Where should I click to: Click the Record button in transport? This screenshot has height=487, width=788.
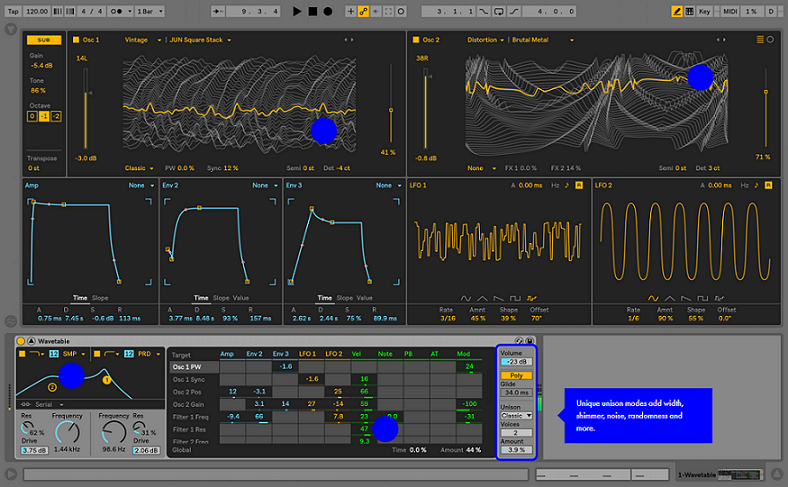point(329,11)
